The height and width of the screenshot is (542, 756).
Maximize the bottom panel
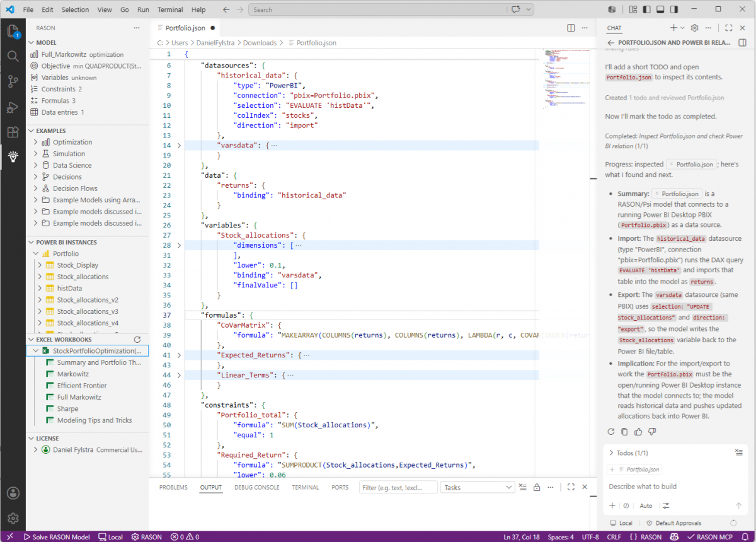(571, 487)
